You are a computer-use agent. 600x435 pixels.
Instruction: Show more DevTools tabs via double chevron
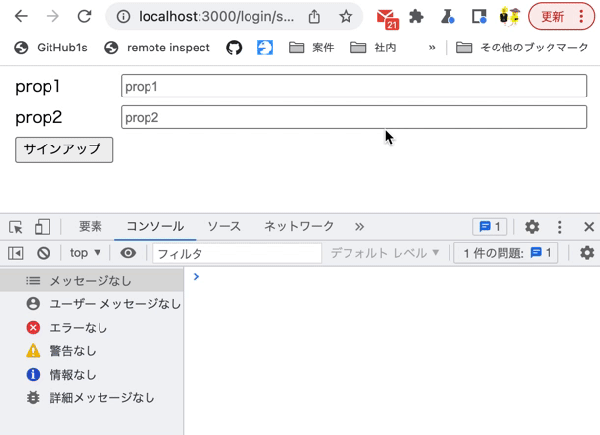pyautogui.click(x=359, y=227)
